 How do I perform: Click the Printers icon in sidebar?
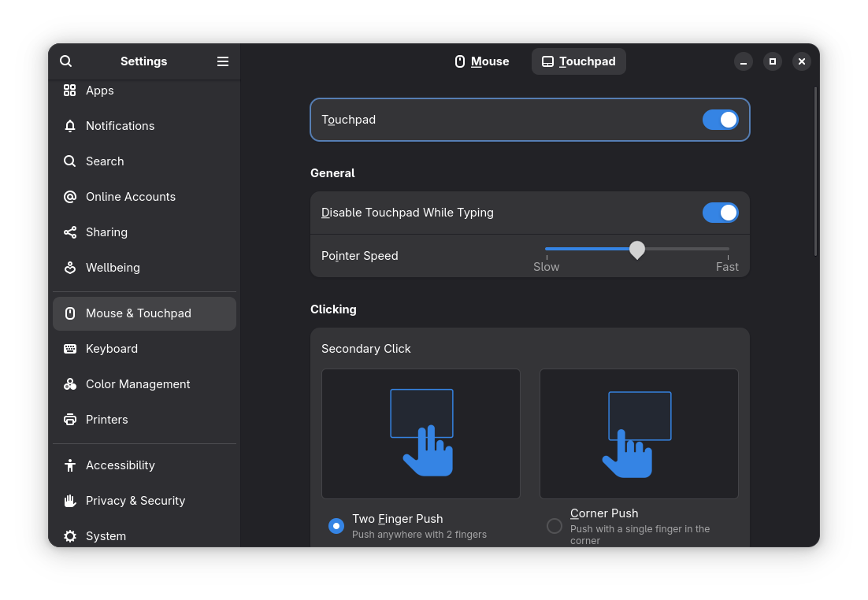(x=70, y=420)
